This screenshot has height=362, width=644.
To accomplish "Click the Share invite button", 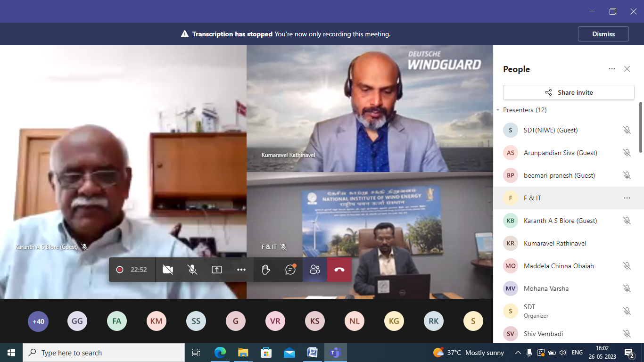I will click(x=569, y=92).
